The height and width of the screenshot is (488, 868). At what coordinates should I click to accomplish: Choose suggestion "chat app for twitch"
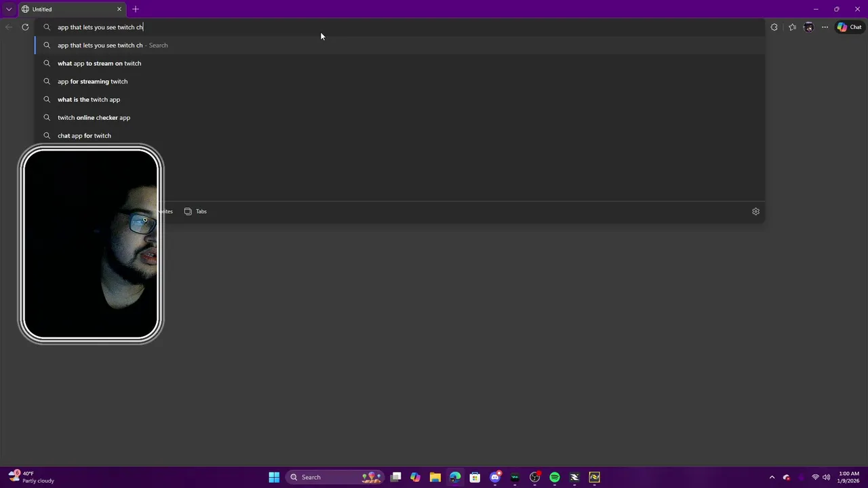(x=400, y=136)
